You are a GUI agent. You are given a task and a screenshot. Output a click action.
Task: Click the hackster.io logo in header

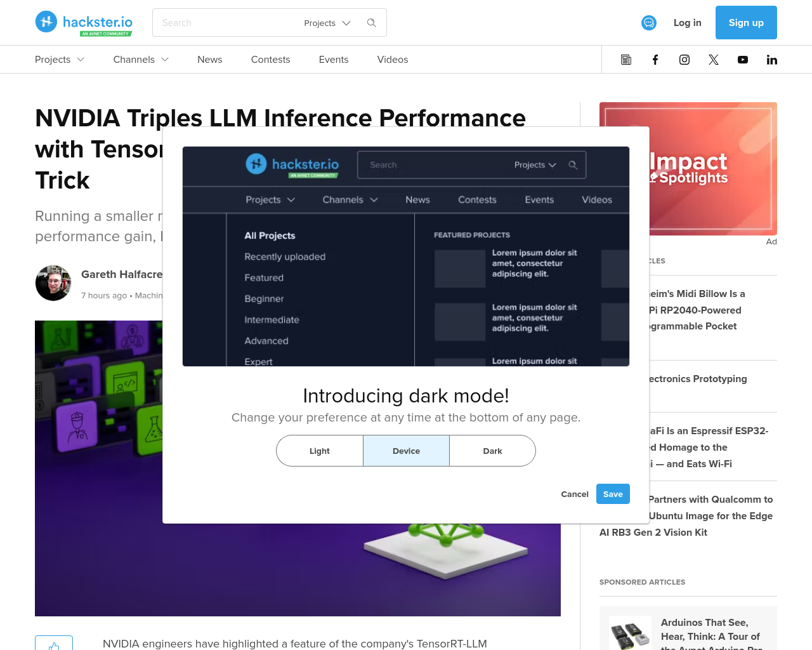coord(84,23)
